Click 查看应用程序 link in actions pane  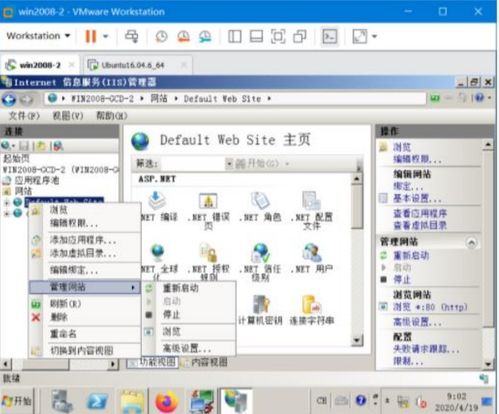click(420, 213)
